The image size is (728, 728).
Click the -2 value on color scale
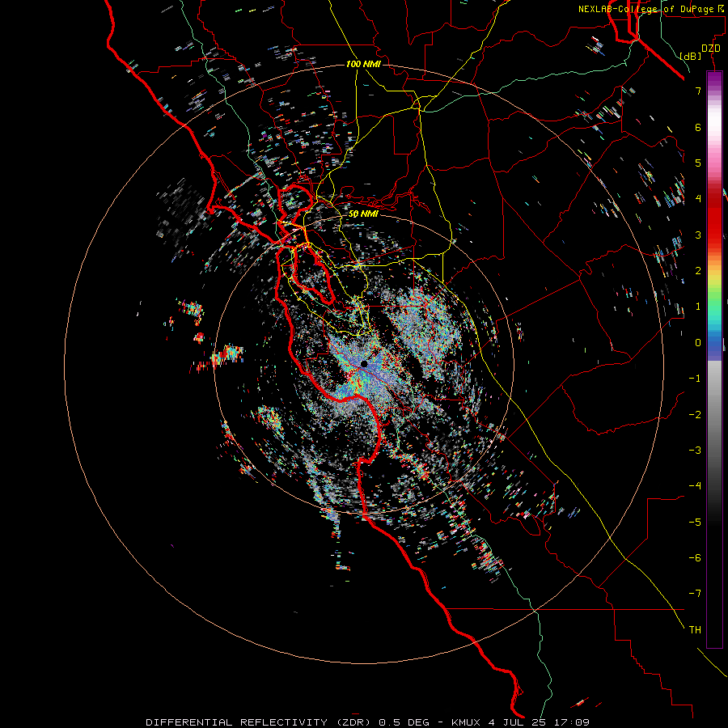click(695, 415)
